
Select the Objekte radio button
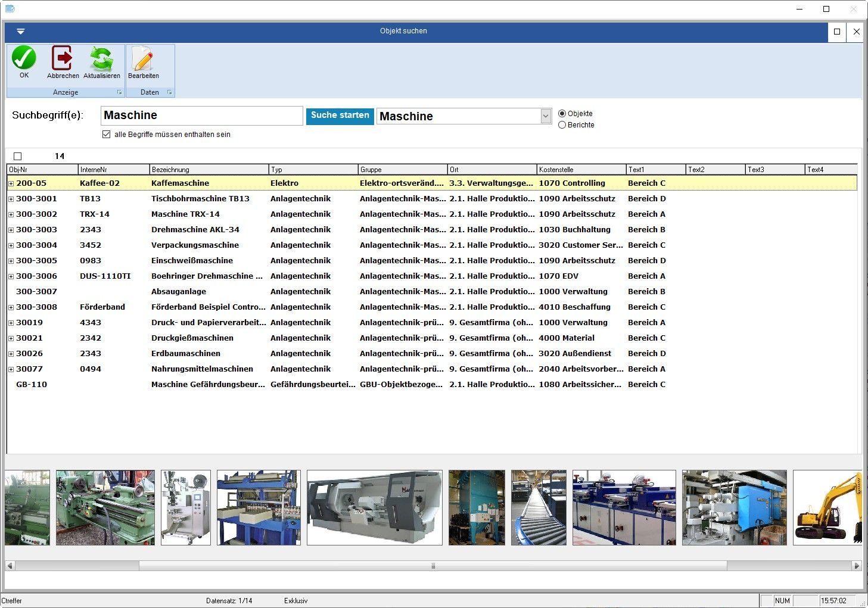point(562,114)
